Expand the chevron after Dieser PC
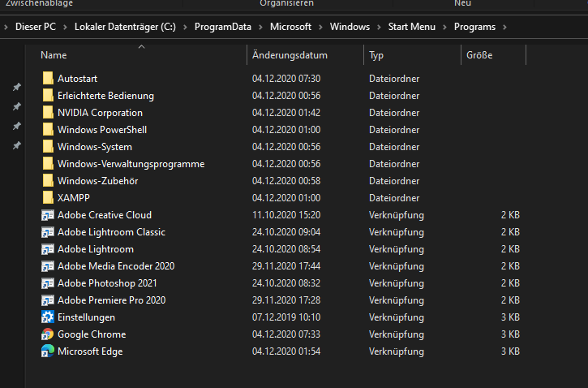The width and height of the screenshot is (588, 388). click(x=65, y=27)
